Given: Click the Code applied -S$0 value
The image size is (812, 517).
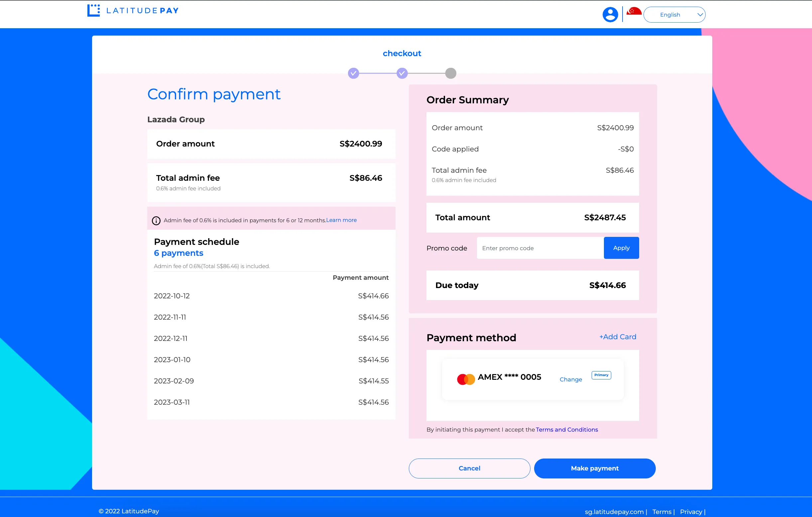Looking at the screenshot, I should click(626, 149).
